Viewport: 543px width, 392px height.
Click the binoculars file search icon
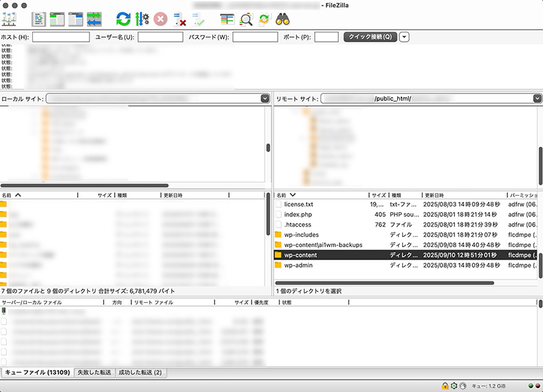282,19
